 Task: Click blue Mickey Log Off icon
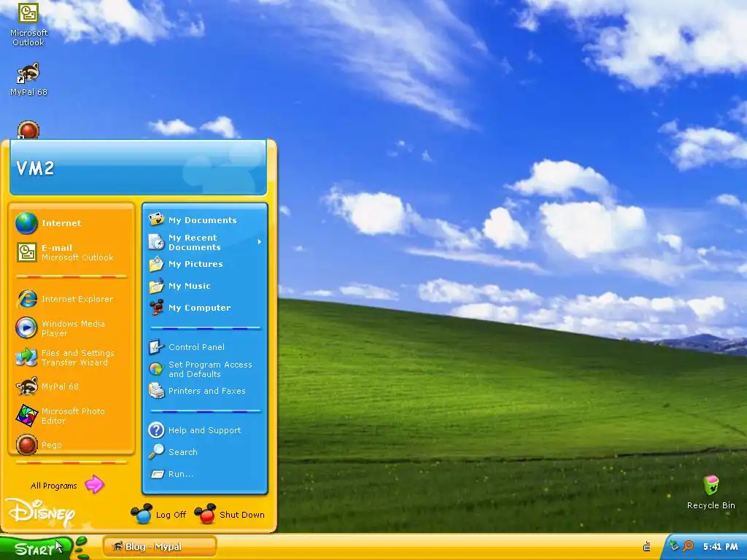[x=142, y=514]
